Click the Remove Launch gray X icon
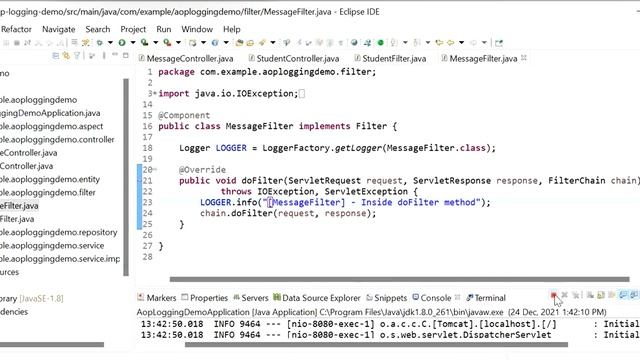The image size is (640, 360). coord(564,295)
